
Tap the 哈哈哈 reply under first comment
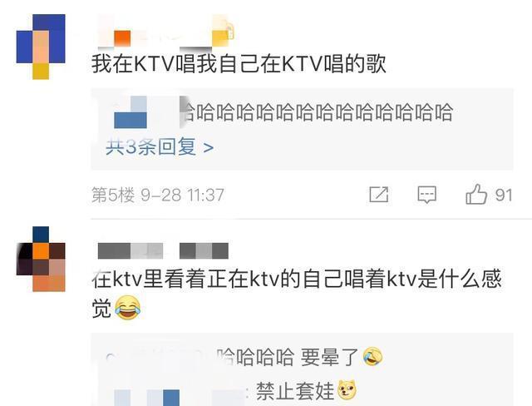tap(318, 112)
